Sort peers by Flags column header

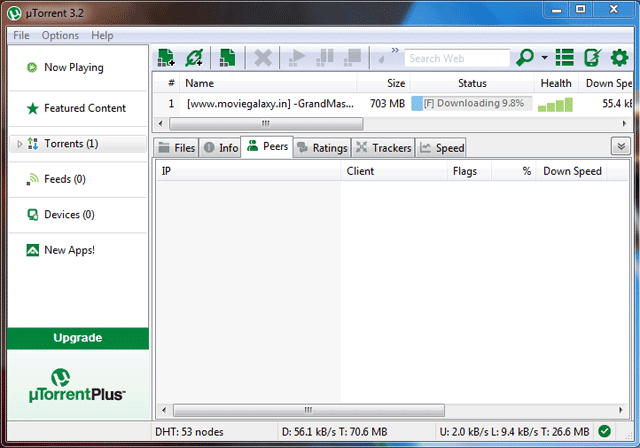click(x=470, y=171)
